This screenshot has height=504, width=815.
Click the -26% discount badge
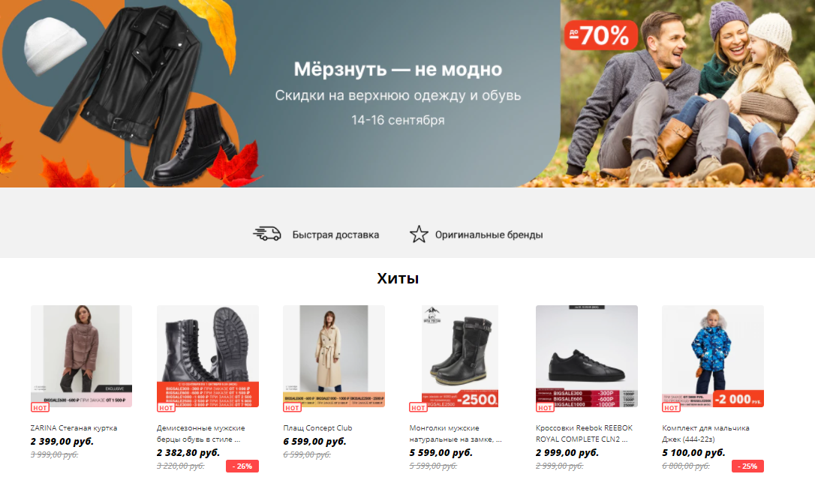click(242, 466)
